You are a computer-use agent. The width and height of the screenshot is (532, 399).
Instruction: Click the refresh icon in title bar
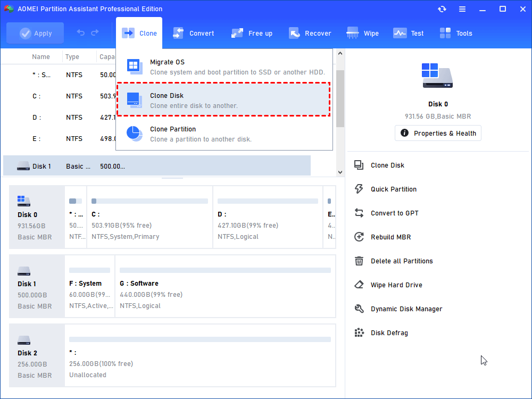pos(442,9)
